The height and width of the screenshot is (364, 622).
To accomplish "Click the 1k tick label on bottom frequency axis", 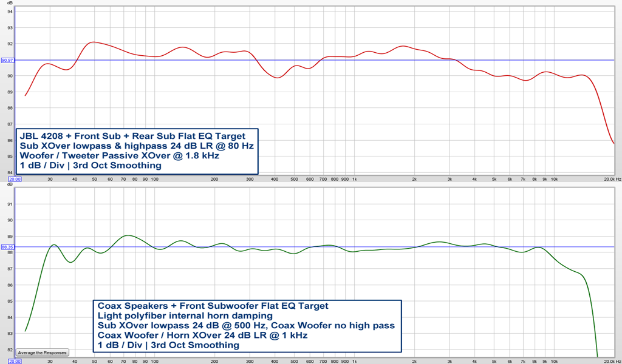I will click(x=355, y=361).
